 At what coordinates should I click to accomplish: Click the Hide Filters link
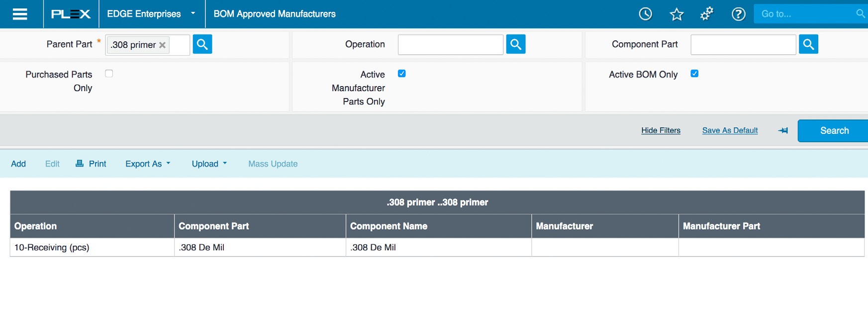click(661, 130)
